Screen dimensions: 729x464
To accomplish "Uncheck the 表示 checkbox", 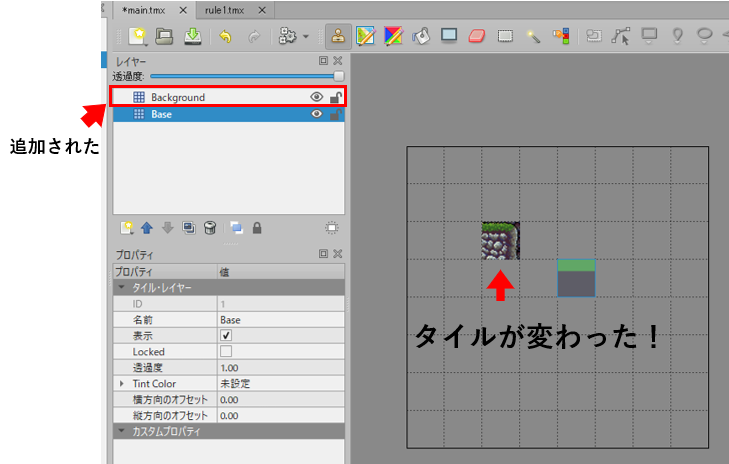I will (226, 335).
